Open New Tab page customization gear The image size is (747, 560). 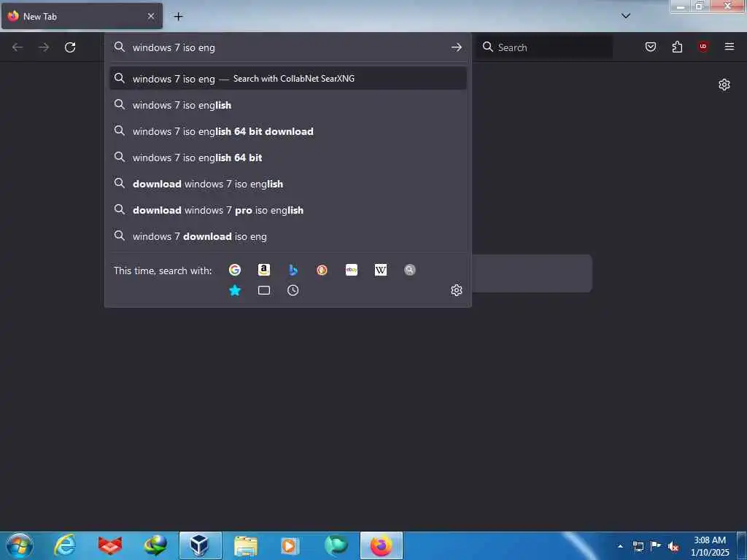tap(724, 85)
